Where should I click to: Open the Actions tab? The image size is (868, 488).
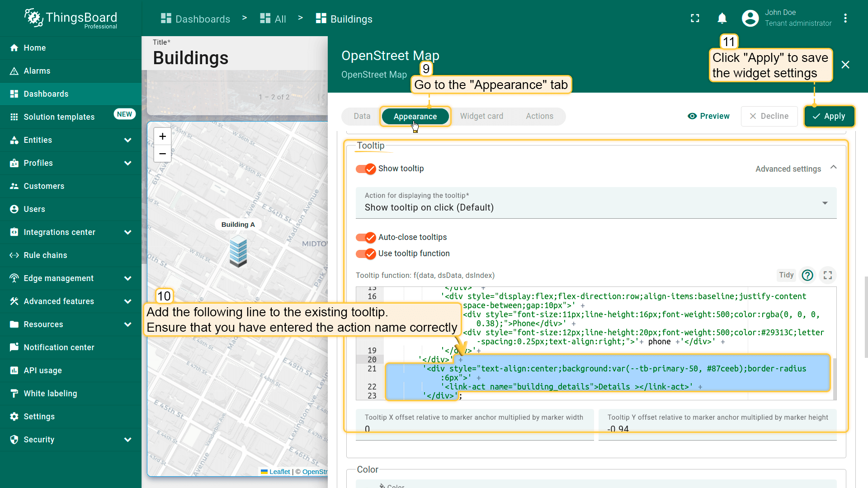(539, 116)
